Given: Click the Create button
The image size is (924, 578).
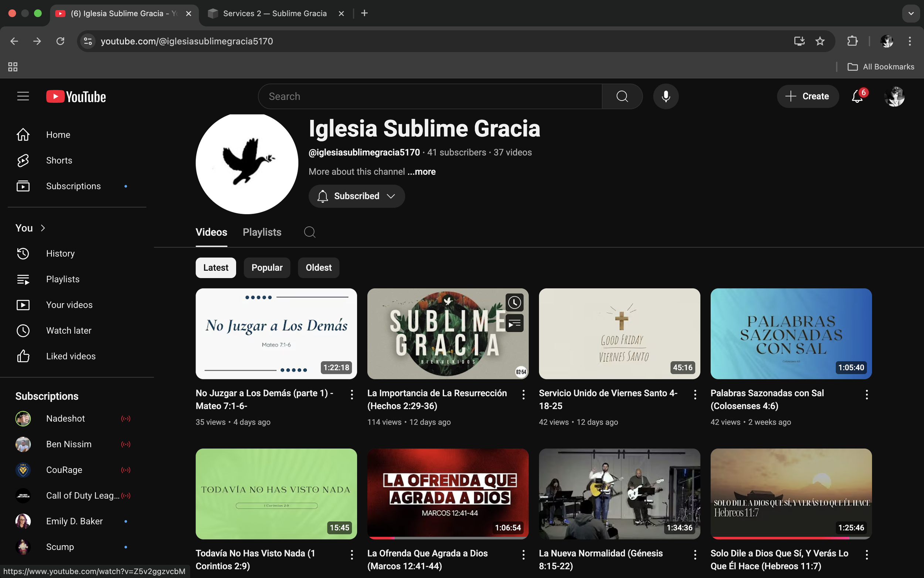Looking at the screenshot, I should click(x=808, y=96).
